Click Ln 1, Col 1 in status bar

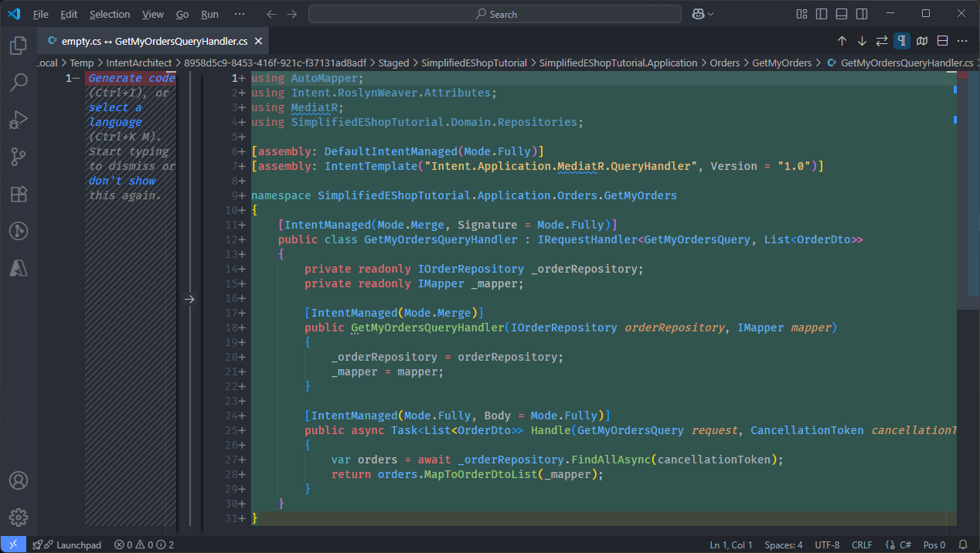tap(731, 545)
